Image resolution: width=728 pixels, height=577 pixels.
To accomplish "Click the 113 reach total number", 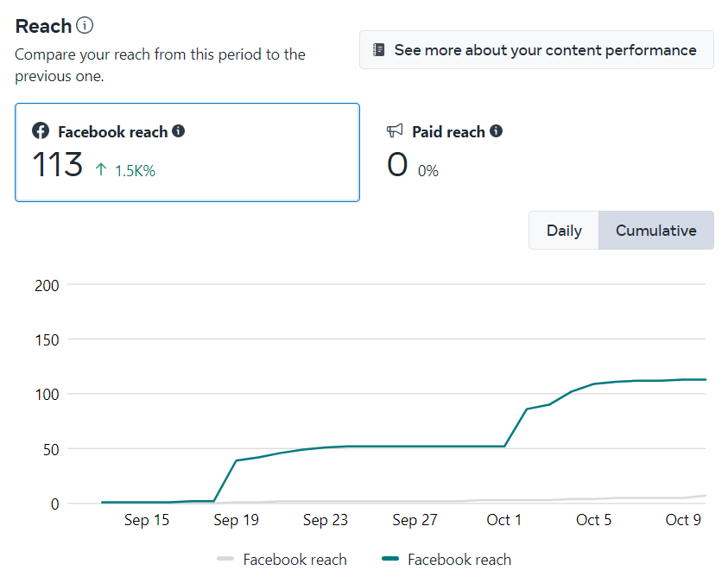I will pyautogui.click(x=57, y=165).
